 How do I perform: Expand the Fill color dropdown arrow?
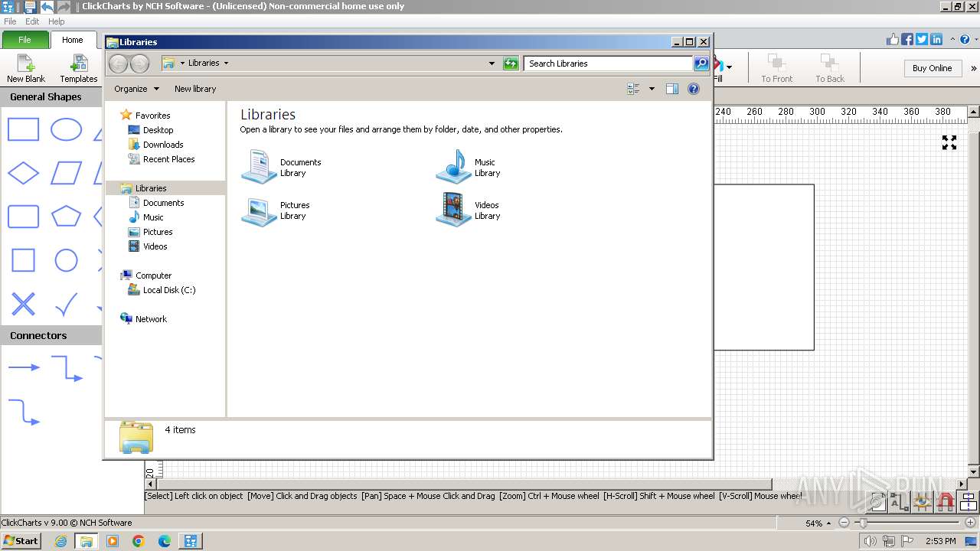click(729, 67)
